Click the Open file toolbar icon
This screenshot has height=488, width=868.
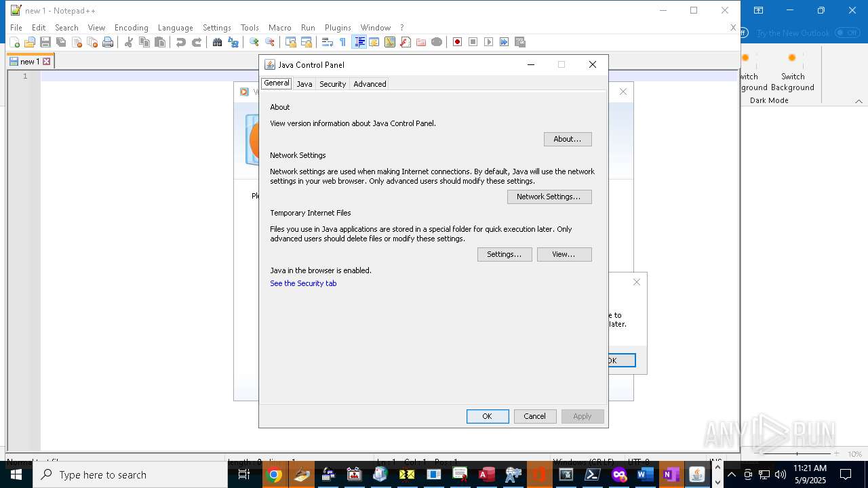point(30,42)
